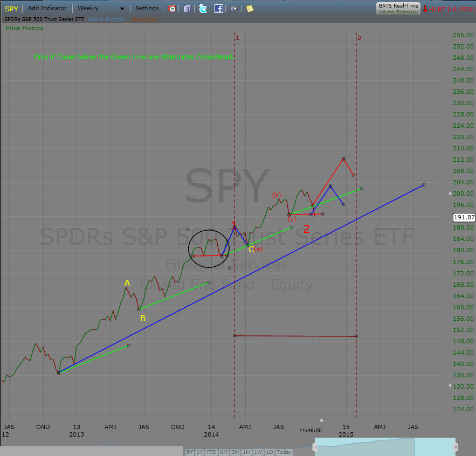Screen dimensions: 476x456
Task: Click the SPY ticker symbol
Action: tap(11, 9)
